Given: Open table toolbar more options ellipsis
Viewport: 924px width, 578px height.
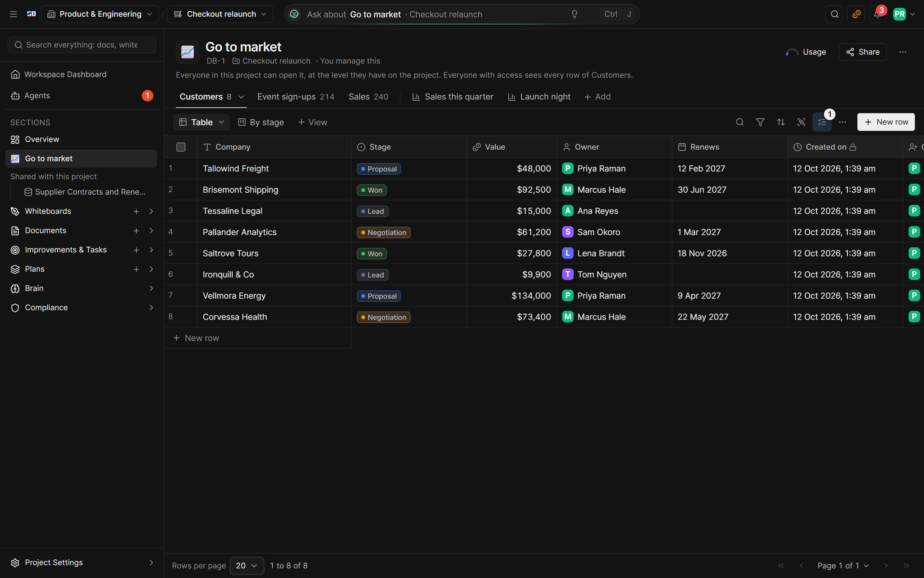Looking at the screenshot, I should pyautogui.click(x=842, y=122).
